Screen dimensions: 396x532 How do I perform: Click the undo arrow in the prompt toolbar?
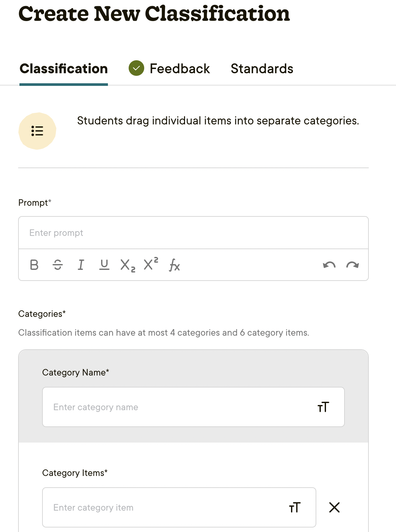coord(329,265)
